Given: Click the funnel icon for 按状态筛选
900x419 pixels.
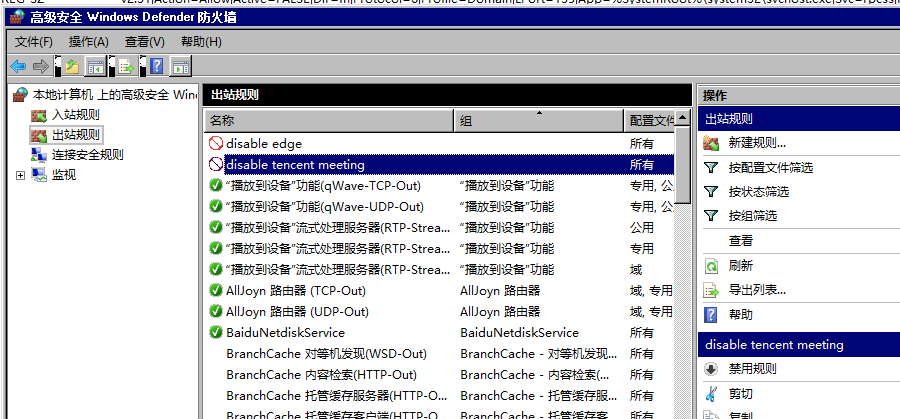Looking at the screenshot, I should [711, 192].
